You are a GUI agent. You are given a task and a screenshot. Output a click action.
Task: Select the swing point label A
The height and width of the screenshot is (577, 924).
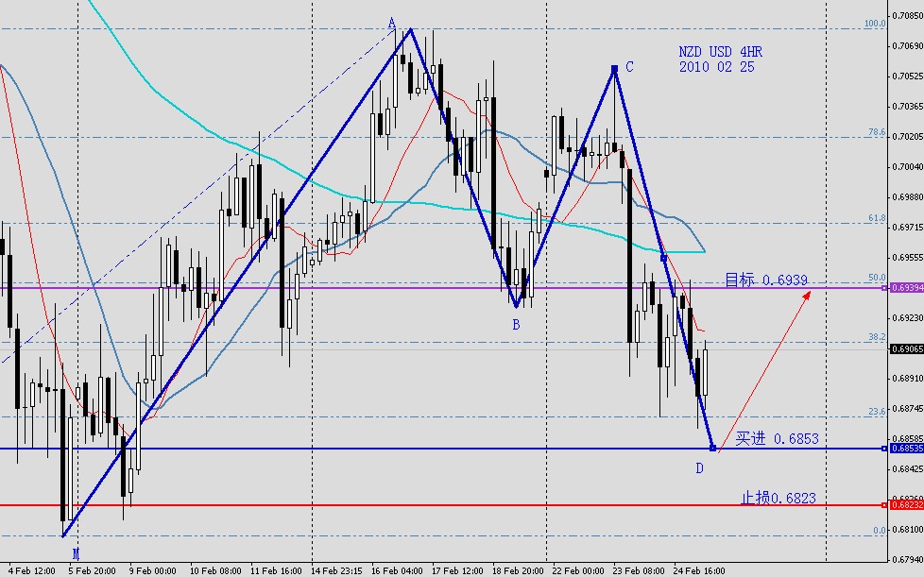[x=391, y=23]
